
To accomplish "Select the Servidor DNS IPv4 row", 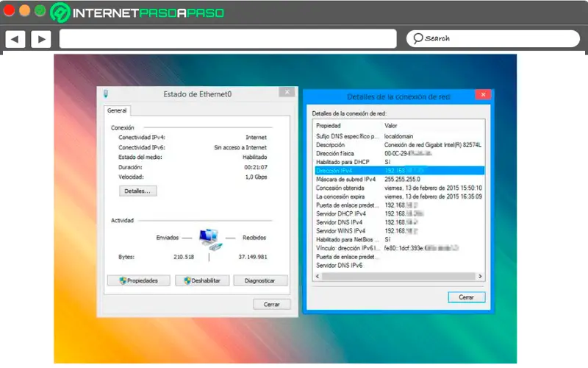I will coord(399,222).
